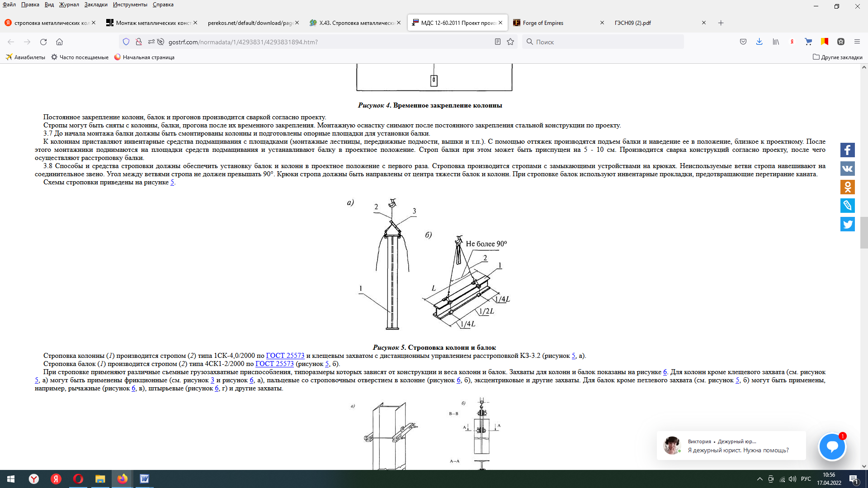Open the Начальная страница bookmark
The height and width of the screenshot is (488, 868).
(x=144, y=57)
